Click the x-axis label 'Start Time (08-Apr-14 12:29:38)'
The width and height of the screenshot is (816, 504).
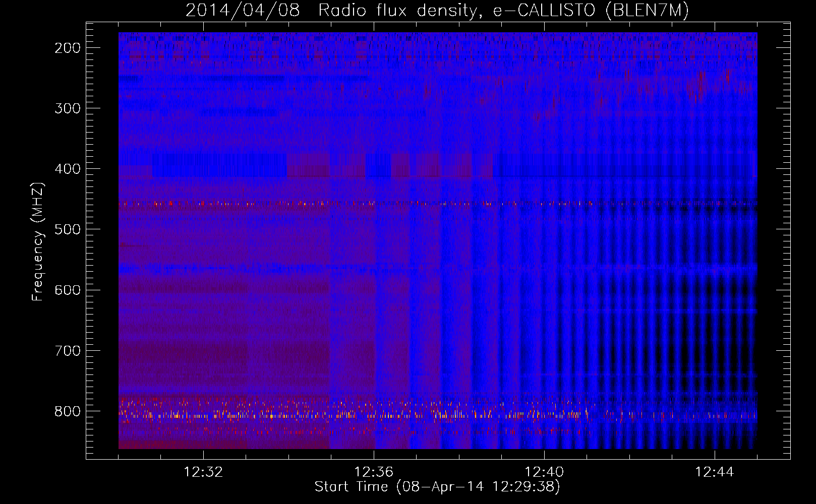(x=437, y=487)
